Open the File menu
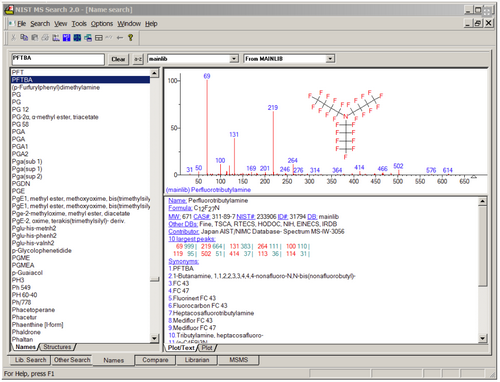The height and width of the screenshot is (382, 500). tap(22, 24)
